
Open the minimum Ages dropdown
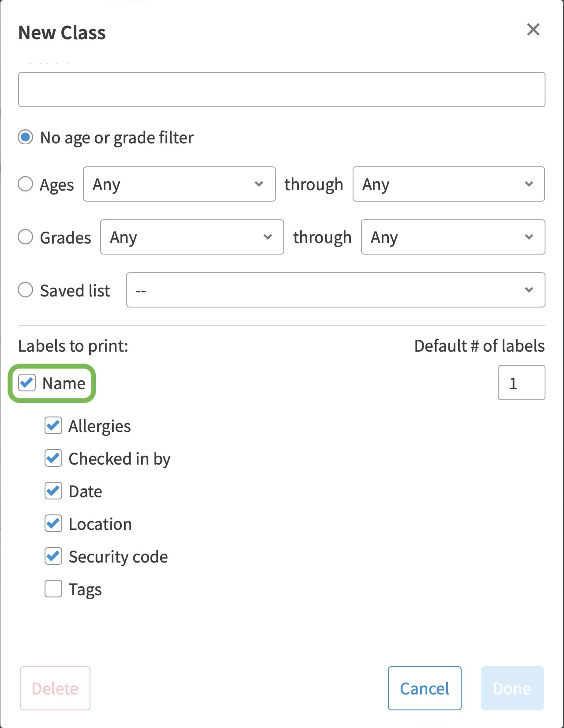[x=179, y=184]
